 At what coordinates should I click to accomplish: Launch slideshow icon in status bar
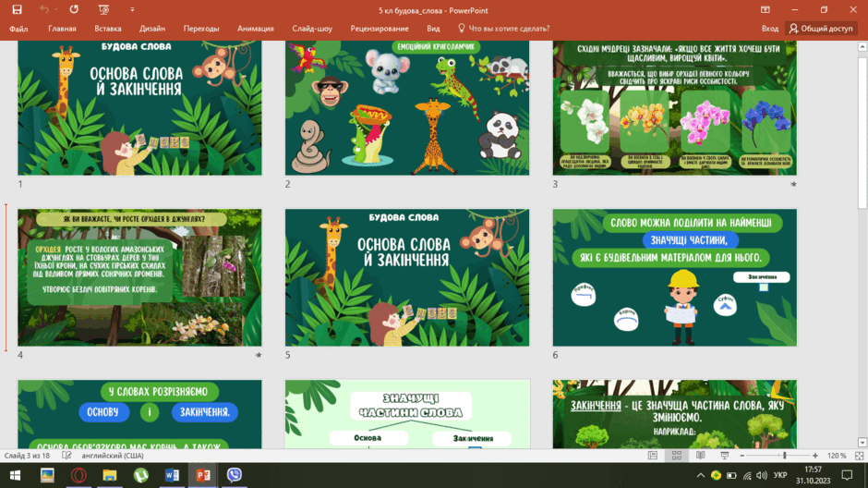coord(724,456)
